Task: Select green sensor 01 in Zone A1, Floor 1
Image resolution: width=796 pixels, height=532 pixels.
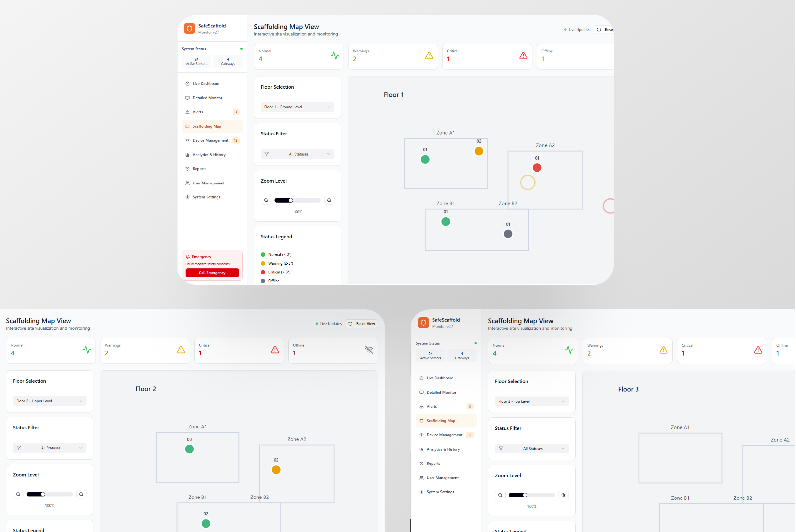Action: click(425, 159)
